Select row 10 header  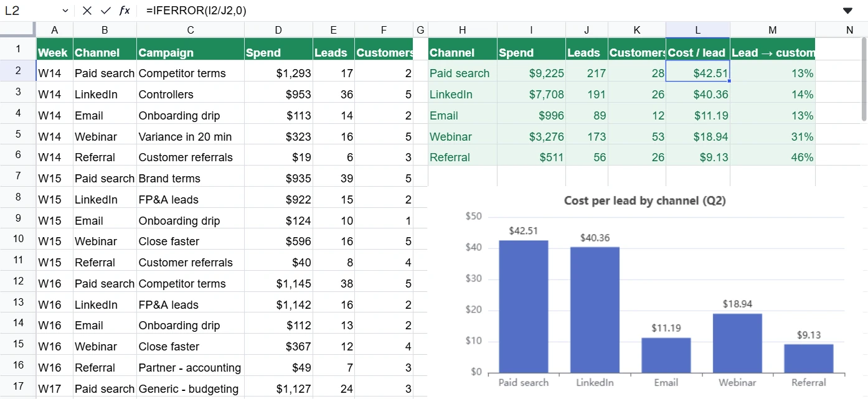[x=18, y=239]
